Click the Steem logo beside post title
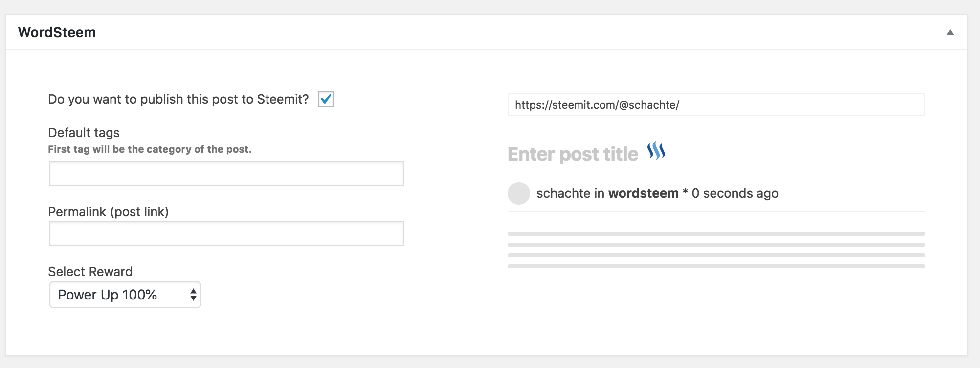 point(656,151)
